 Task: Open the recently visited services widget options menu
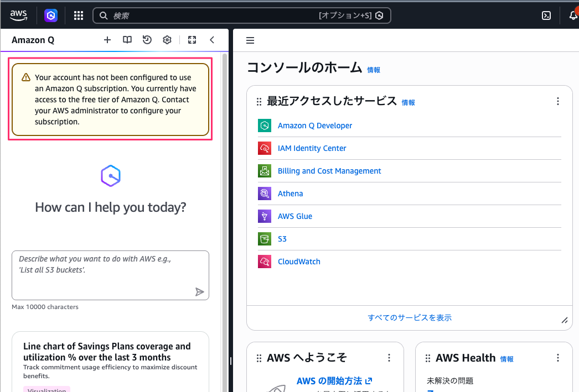(x=558, y=101)
